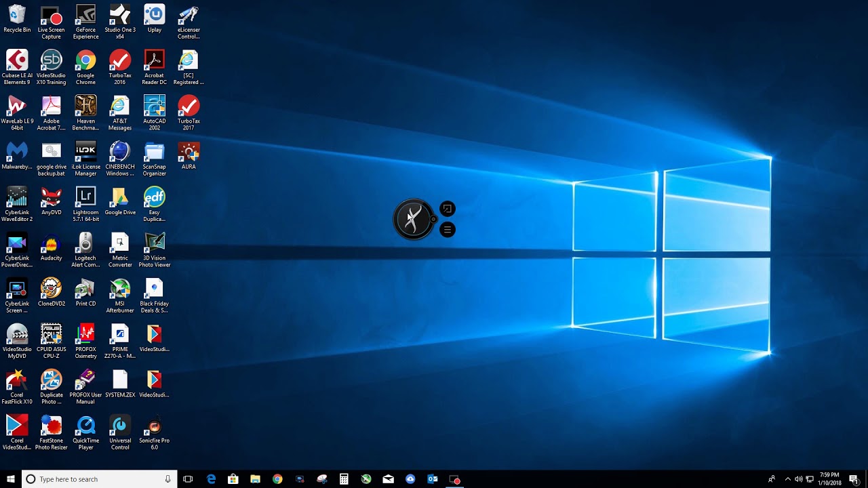Select the AURA desktop shortcut

[189, 156]
